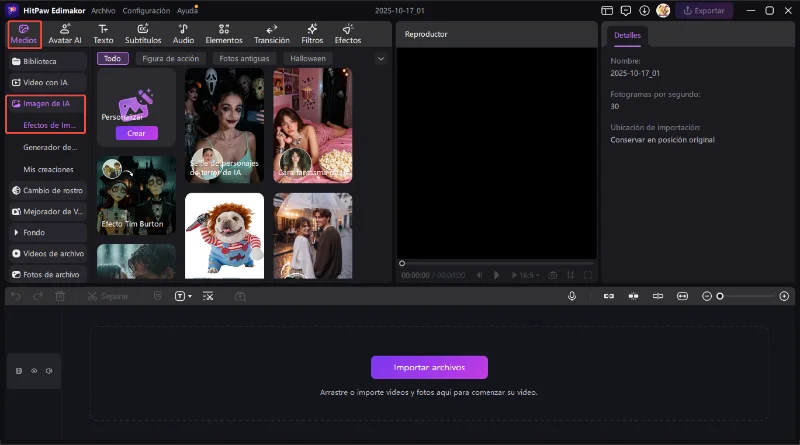Viewport: 800px width, 445px height.
Task: Toggle the track lock icon
Action: 19,371
